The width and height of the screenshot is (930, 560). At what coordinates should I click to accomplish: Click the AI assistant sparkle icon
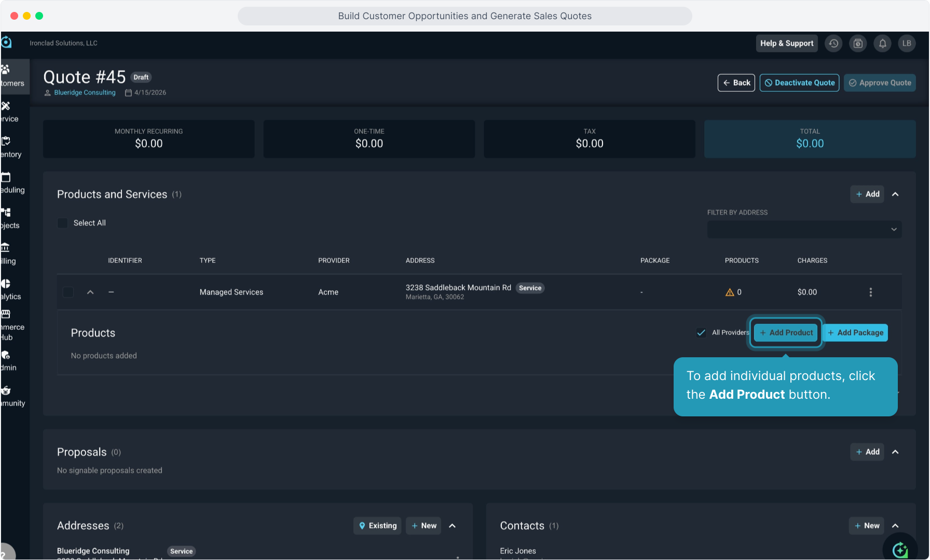tap(900, 549)
